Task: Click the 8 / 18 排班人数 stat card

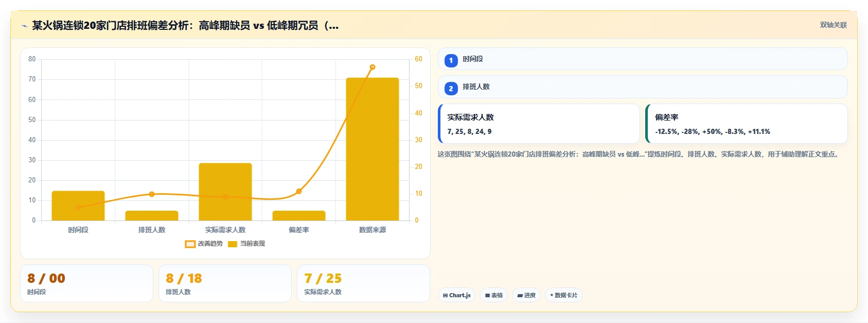Action: [225, 283]
